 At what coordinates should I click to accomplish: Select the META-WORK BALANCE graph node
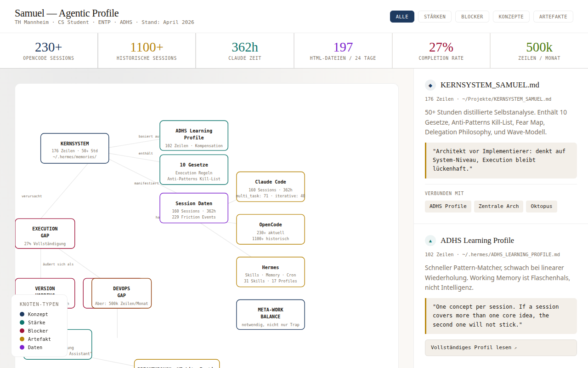tap(271, 315)
